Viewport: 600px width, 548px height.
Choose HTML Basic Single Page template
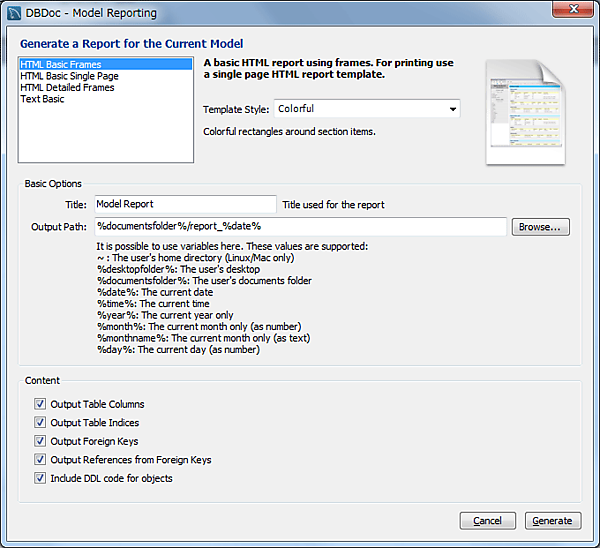click(69, 76)
